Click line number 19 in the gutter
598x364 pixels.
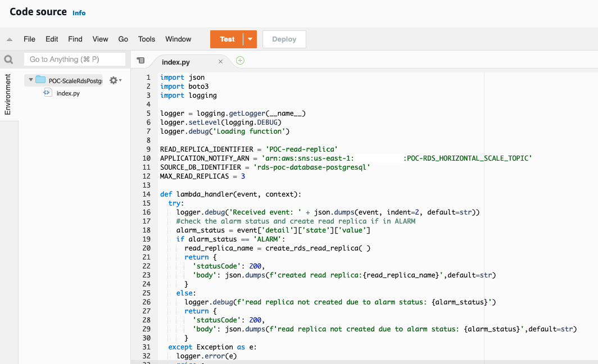[x=147, y=239]
